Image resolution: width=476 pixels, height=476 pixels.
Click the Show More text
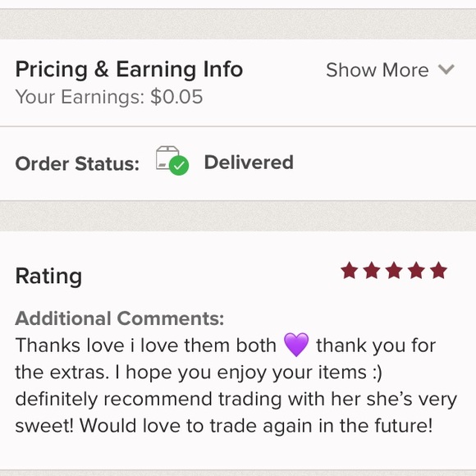[x=377, y=70]
